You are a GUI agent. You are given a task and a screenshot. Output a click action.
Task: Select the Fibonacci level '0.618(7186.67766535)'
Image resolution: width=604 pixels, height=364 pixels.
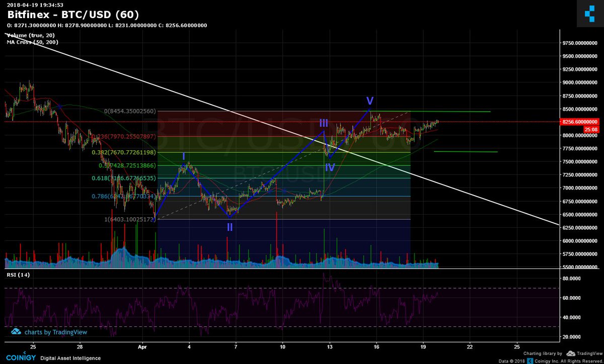coord(124,178)
